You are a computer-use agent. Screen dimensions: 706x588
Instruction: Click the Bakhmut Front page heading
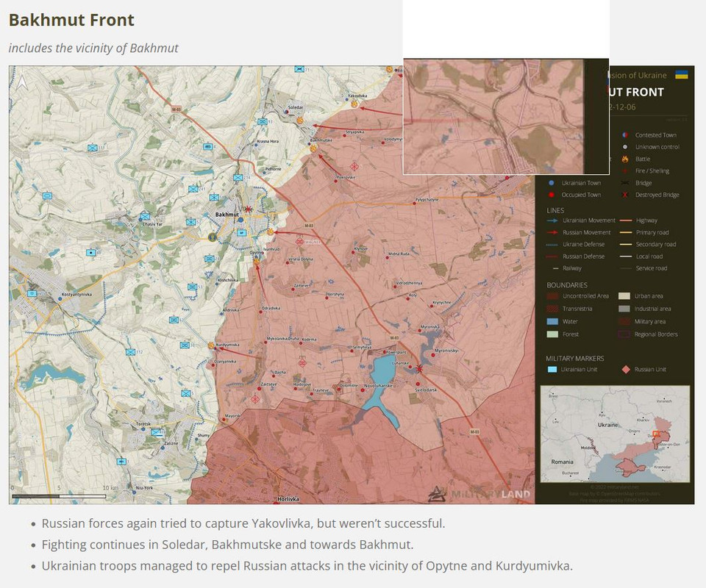click(x=71, y=21)
